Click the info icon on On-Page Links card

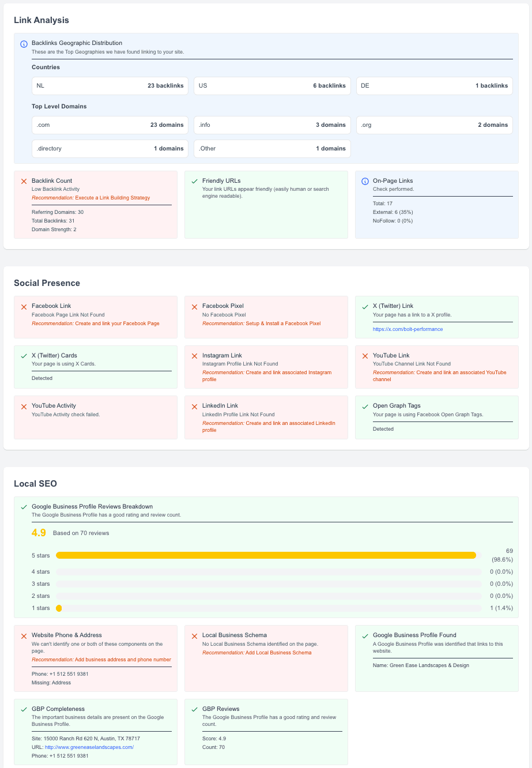click(364, 181)
